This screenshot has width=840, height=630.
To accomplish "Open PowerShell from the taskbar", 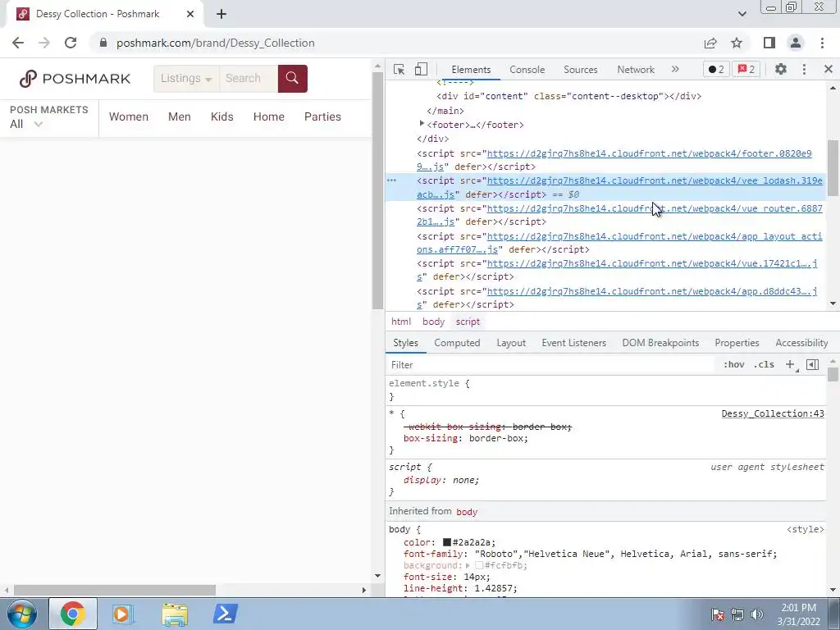I will point(225,614).
